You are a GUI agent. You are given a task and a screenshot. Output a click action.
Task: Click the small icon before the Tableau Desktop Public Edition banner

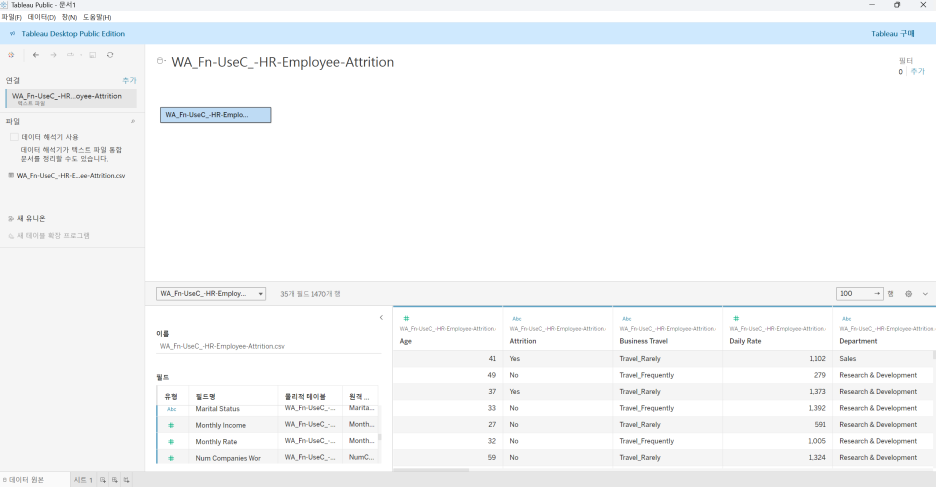tap(13, 33)
